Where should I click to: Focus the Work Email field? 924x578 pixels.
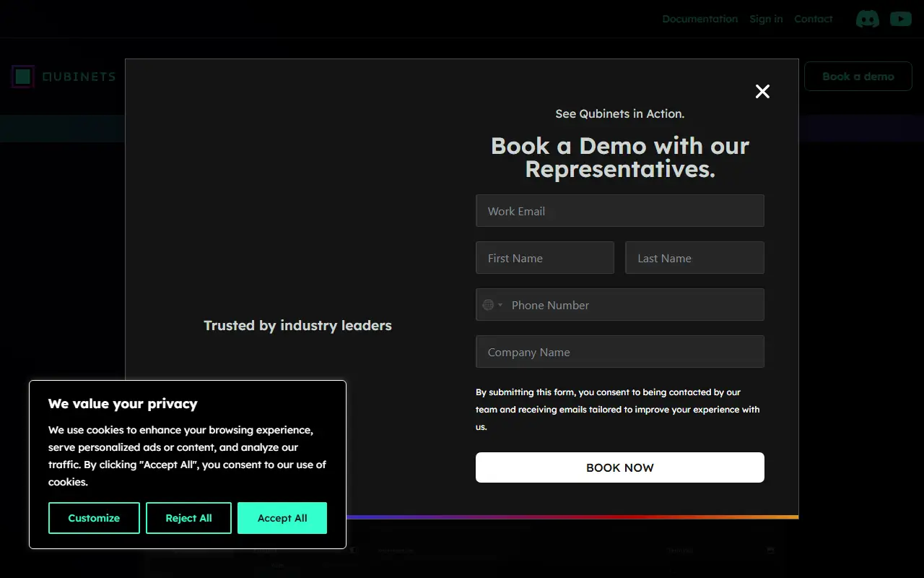pyautogui.click(x=620, y=211)
